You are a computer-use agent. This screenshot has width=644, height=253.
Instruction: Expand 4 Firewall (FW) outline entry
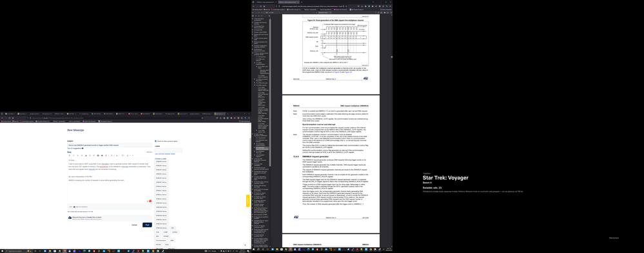(x=253, y=30)
